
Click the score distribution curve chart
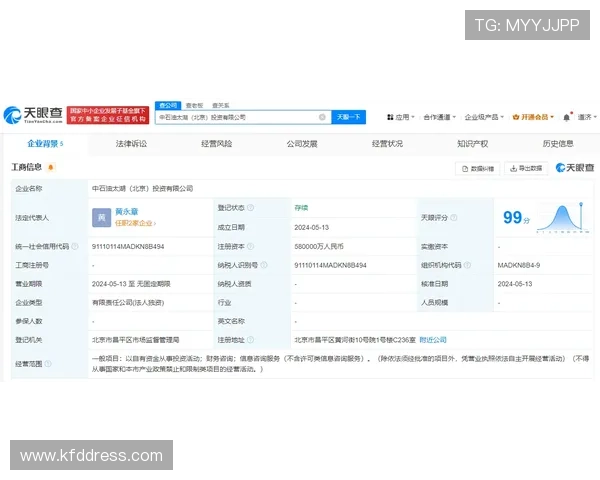pyautogui.click(x=562, y=217)
